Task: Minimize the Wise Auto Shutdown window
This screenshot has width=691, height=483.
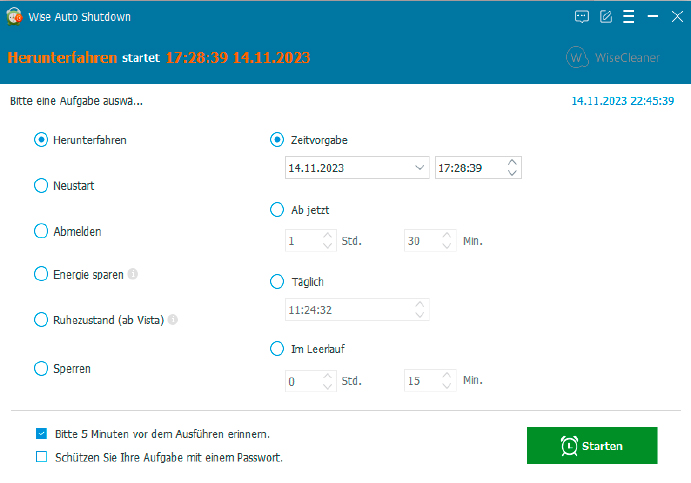Action: point(653,17)
